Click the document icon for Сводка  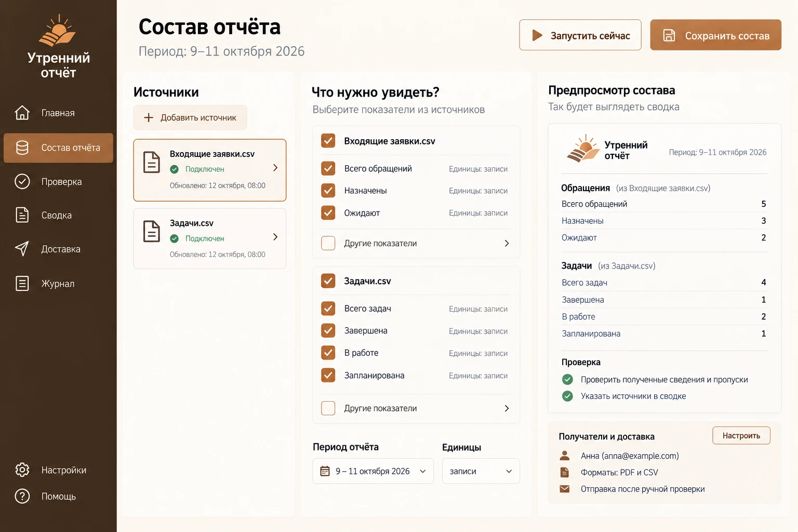tap(22, 215)
